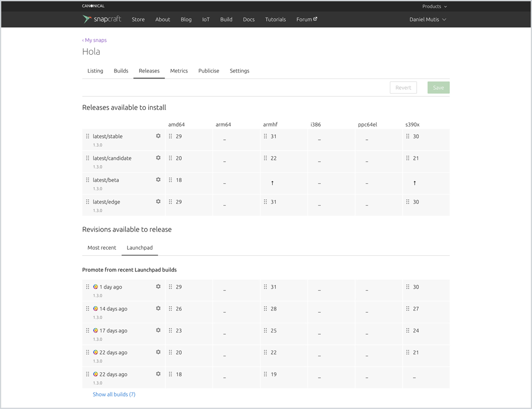Viewport: 532px width, 409px height.
Task: Click the Revert button
Action: pos(403,88)
